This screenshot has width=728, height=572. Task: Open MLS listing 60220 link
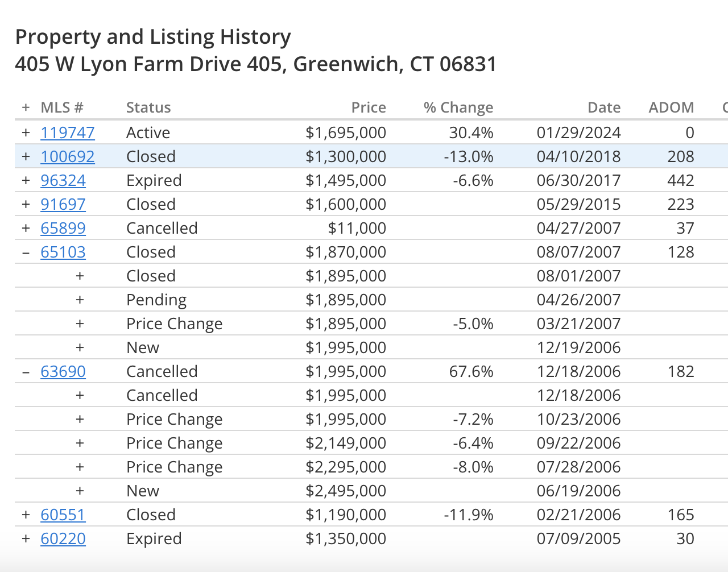pos(63,538)
